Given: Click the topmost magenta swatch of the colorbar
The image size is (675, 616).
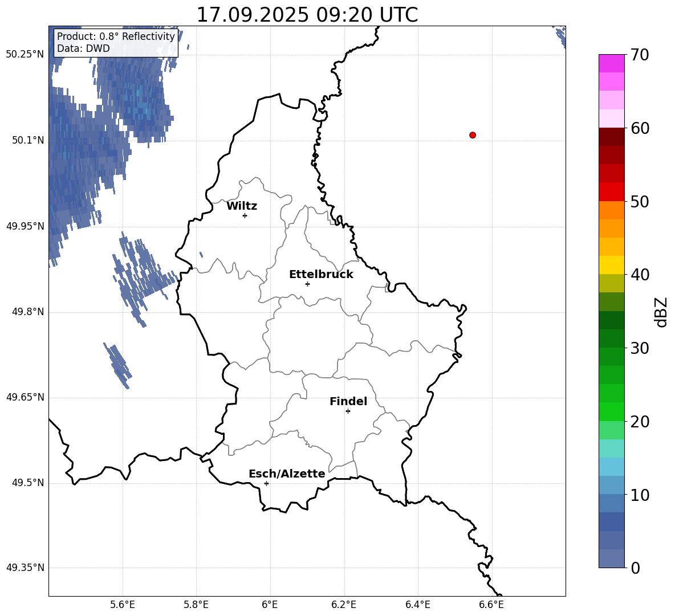Looking at the screenshot, I should tap(612, 63).
